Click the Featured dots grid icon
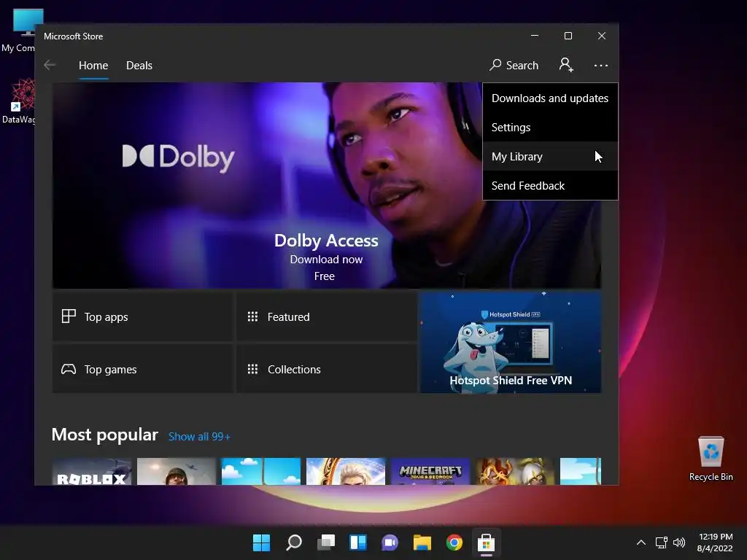Image resolution: width=747 pixels, height=560 pixels. tap(252, 316)
